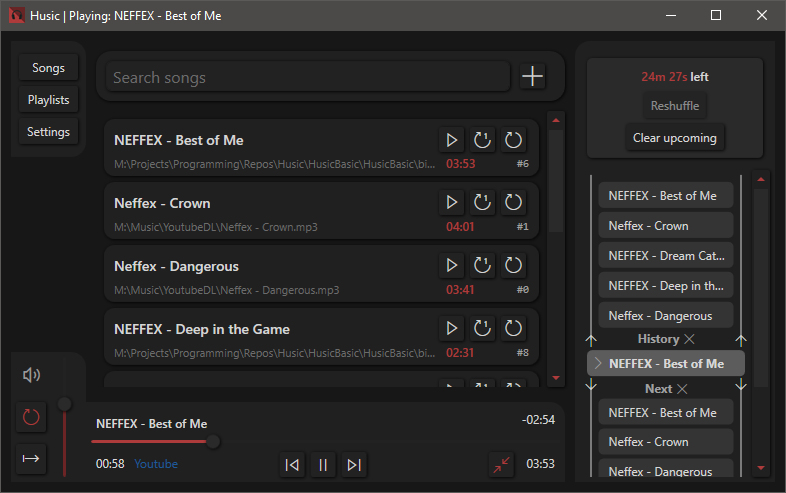Screen dimensions: 786x493
Task: Click circular-arrow-with-1 icon on Neffex - Dangerous card
Action: [x=482, y=265]
